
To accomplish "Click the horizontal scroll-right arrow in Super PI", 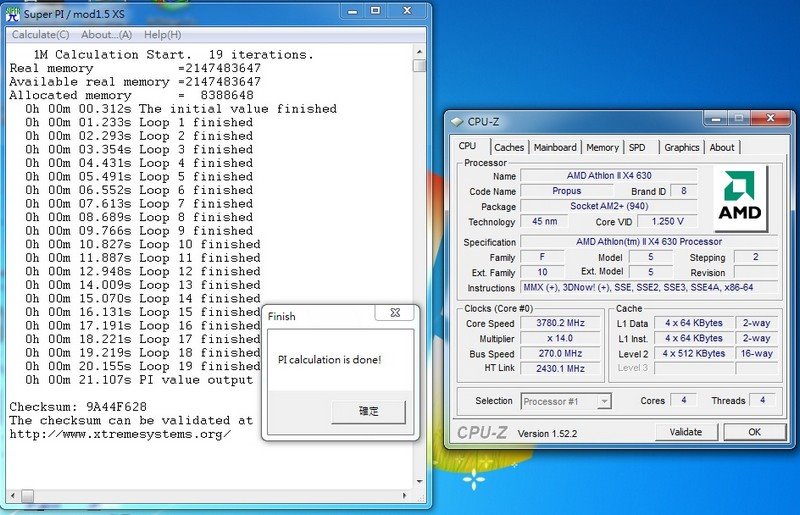I will 405,496.
